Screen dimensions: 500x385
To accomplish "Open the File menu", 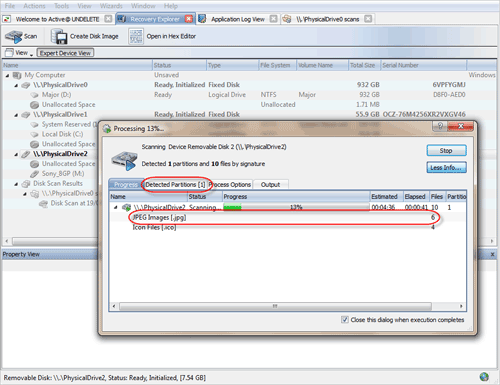I will pos(10,6).
